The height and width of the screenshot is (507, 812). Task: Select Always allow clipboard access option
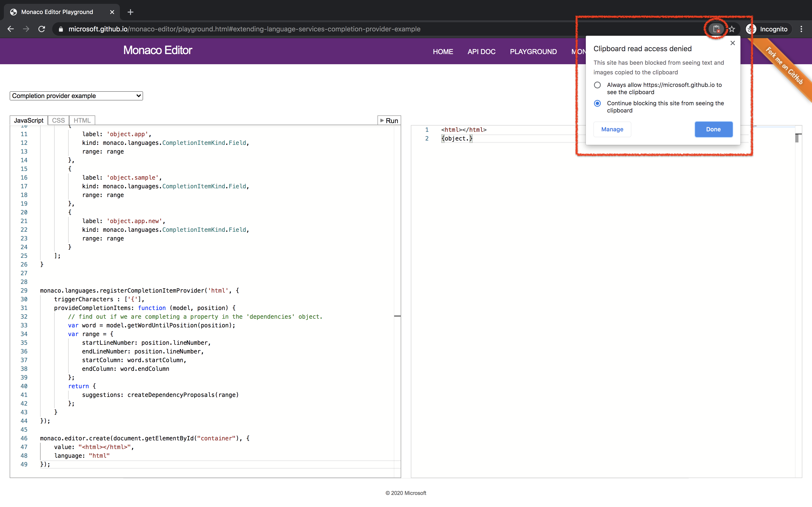point(597,85)
